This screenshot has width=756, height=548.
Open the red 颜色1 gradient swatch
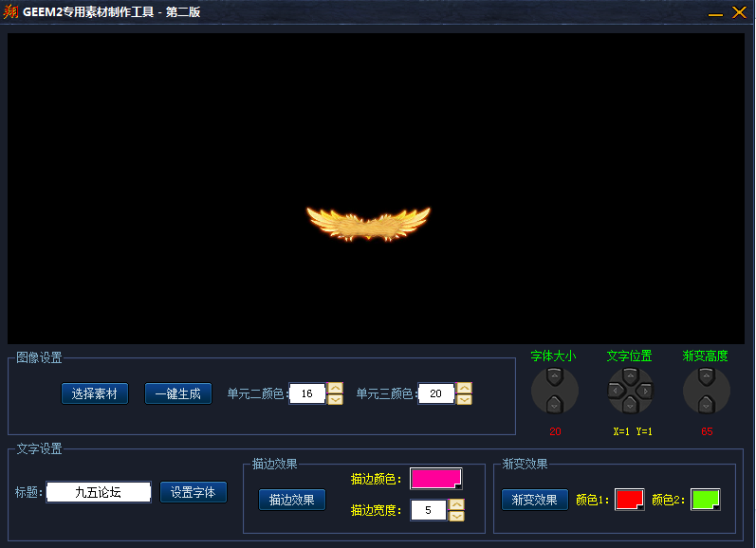point(629,499)
